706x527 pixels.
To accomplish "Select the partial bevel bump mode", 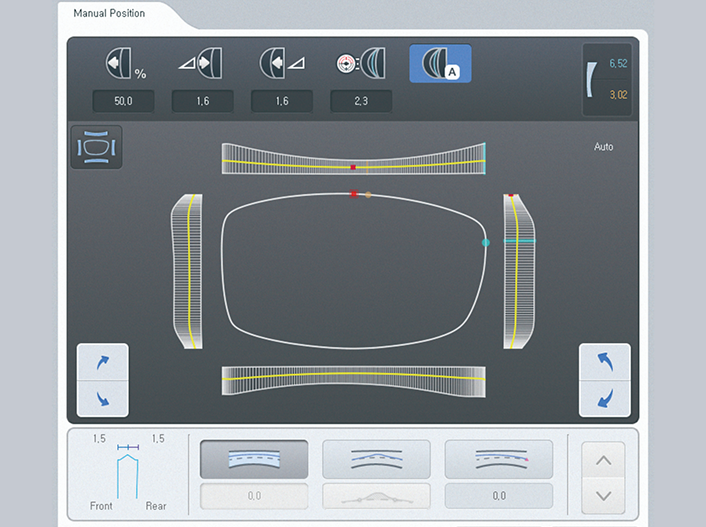I will [376, 459].
